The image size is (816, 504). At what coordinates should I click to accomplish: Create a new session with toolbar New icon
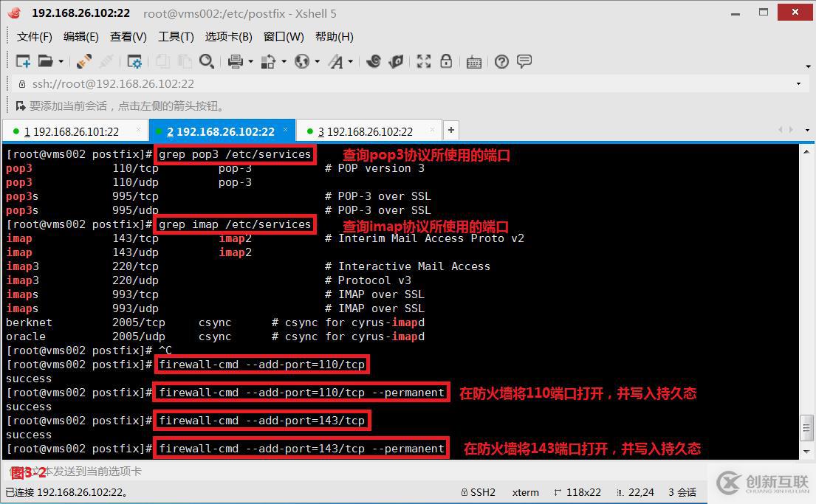coord(23,61)
